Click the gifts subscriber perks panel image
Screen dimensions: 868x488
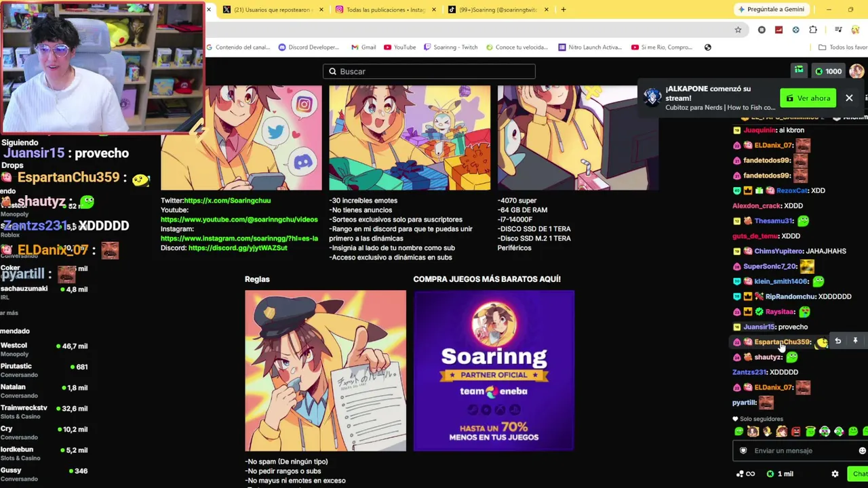[x=410, y=138]
